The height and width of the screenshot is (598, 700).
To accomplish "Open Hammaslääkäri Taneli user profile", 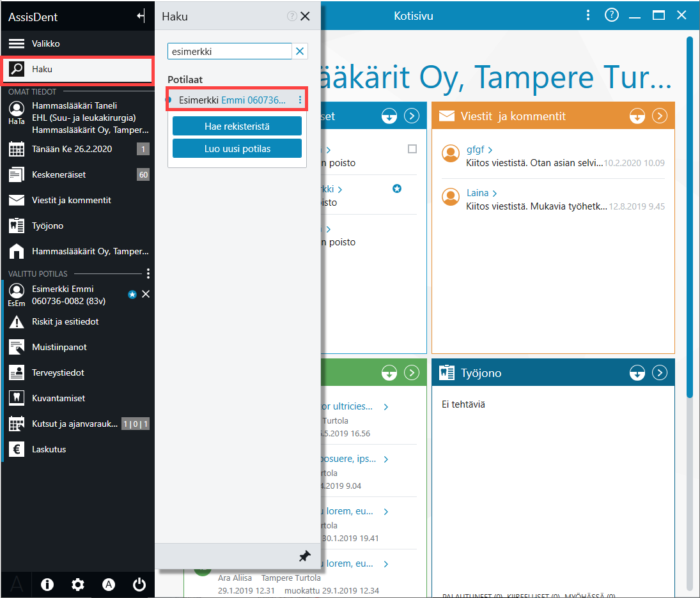I will point(77,118).
